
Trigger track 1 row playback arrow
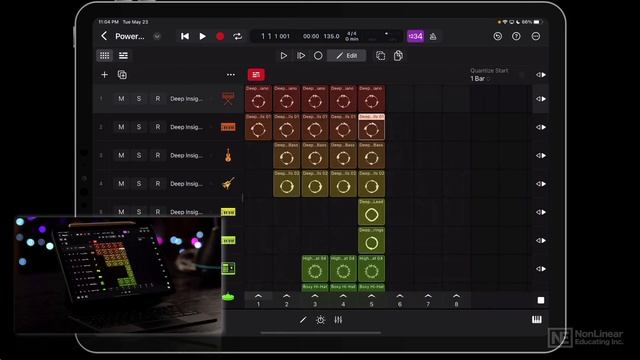(x=541, y=99)
